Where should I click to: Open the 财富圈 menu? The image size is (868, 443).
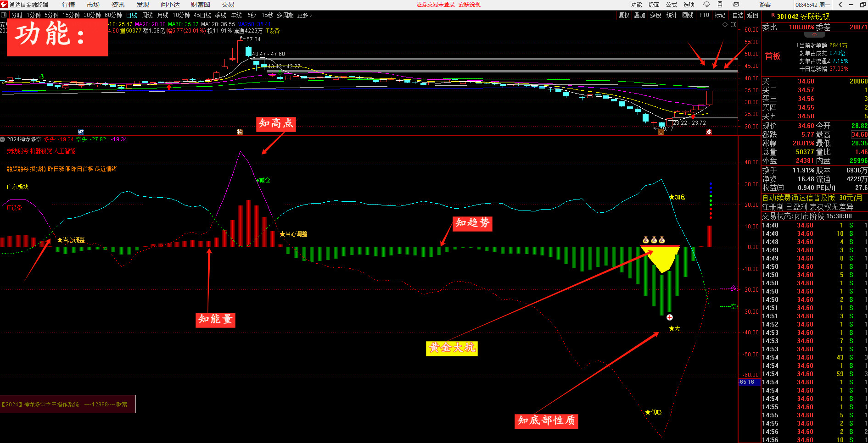[x=201, y=5]
